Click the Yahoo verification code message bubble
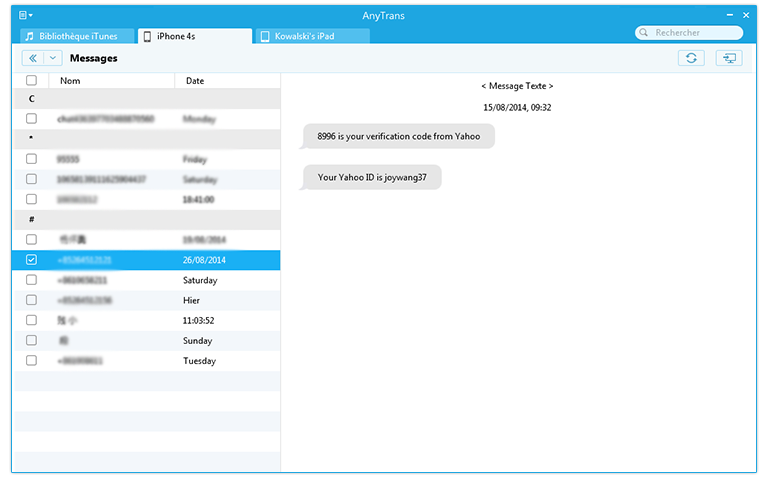This screenshot has width=760, height=481. (x=398, y=136)
